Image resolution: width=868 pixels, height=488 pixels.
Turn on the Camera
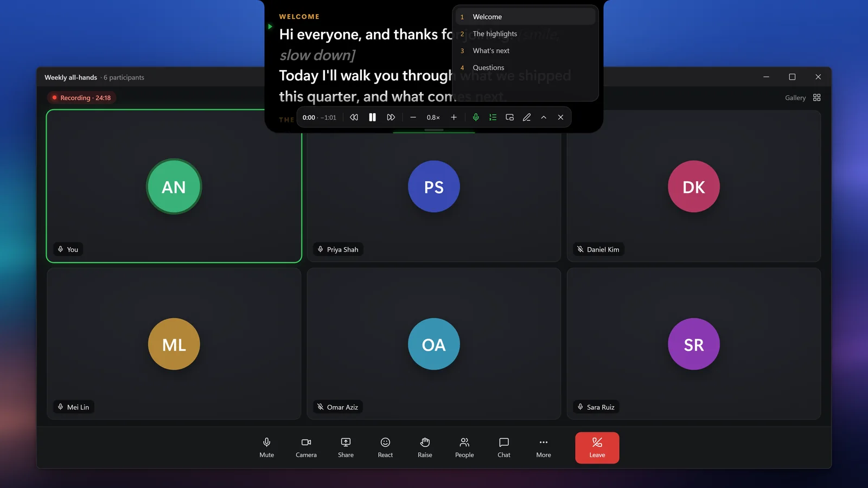(306, 447)
